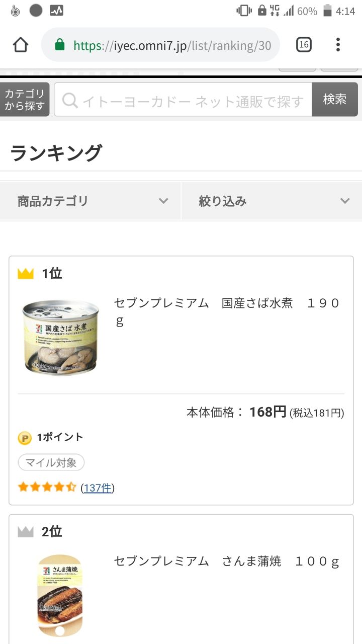Open the tab switcher showing 16 tabs
The width and height of the screenshot is (362, 644).
tap(304, 45)
